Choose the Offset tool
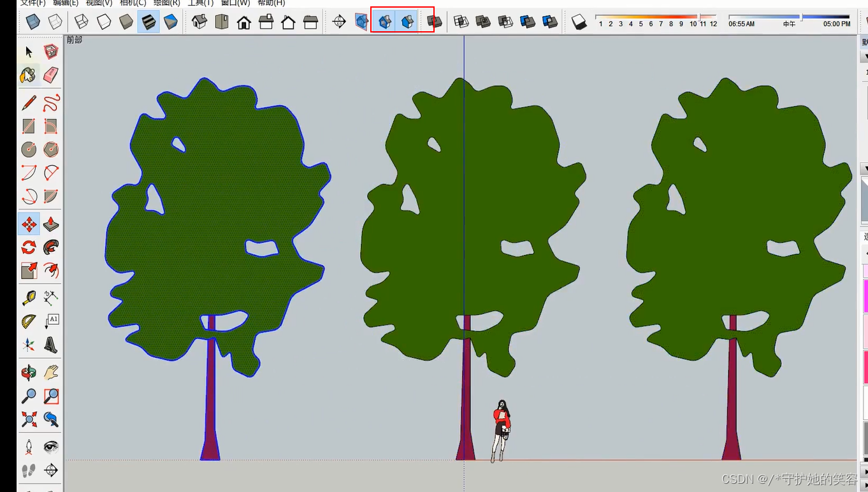Screen dimensions: 868x492 pyautogui.click(x=51, y=271)
